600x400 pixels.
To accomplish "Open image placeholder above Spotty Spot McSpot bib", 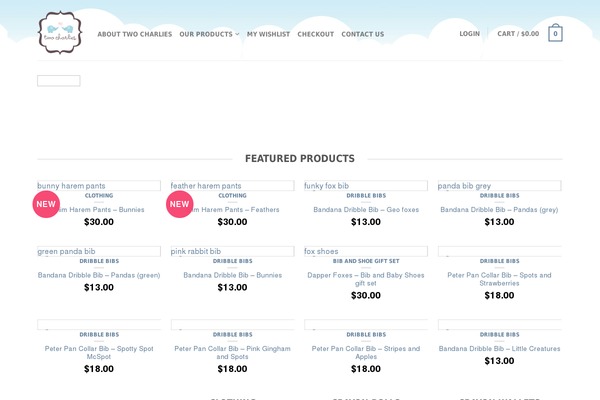I will click(x=99, y=325).
